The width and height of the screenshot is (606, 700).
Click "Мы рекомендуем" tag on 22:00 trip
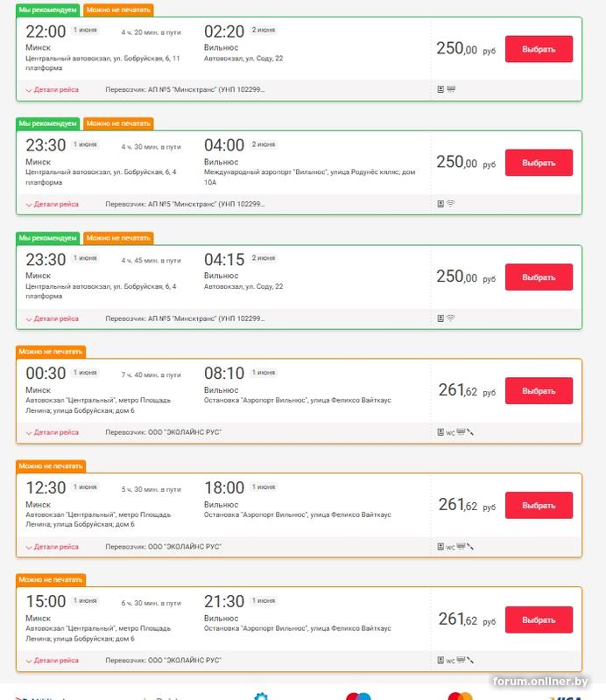tap(47, 10)
